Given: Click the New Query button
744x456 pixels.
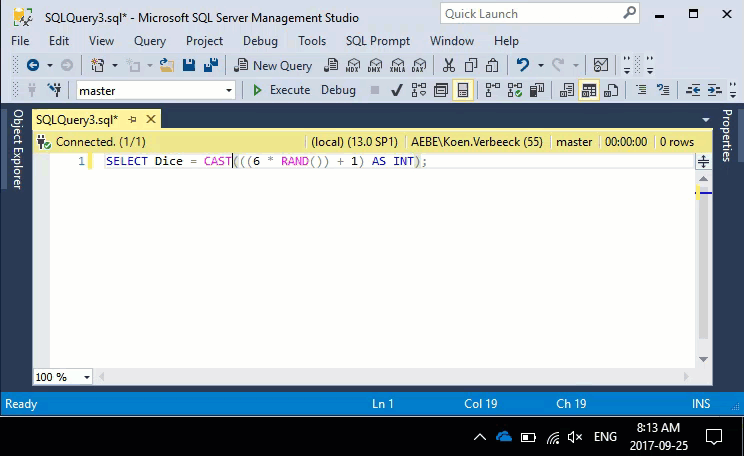Looking at the screenshot, I should click(x=273, y=65).
